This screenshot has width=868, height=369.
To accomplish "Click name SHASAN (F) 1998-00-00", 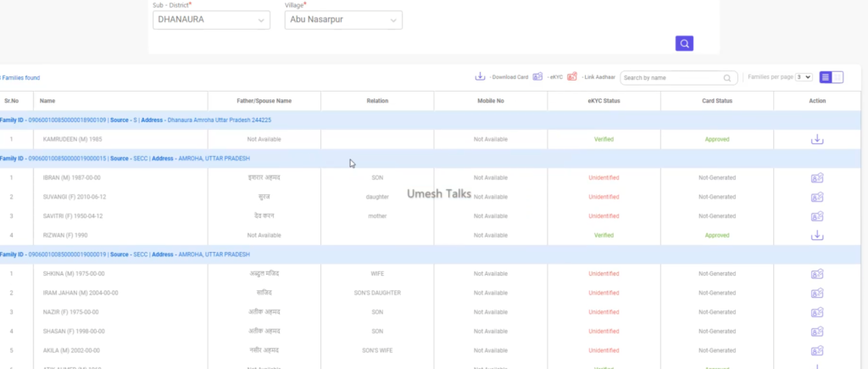I will point(74,332).
